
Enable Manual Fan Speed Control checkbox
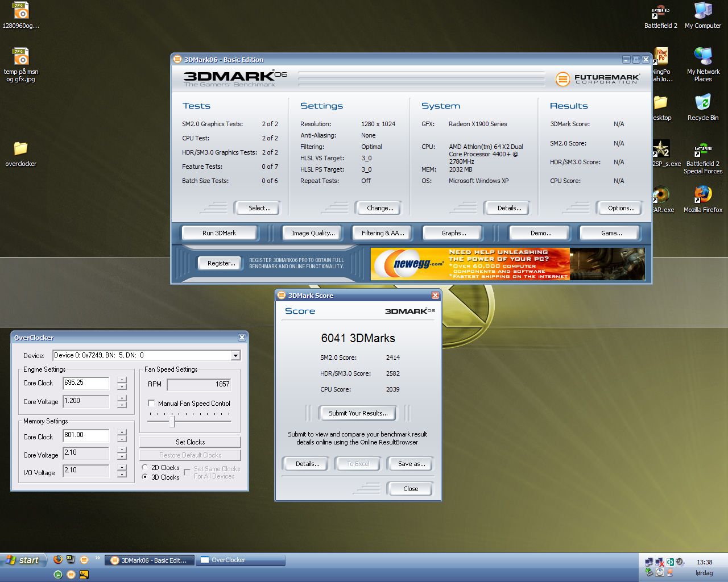pos(151,403)
